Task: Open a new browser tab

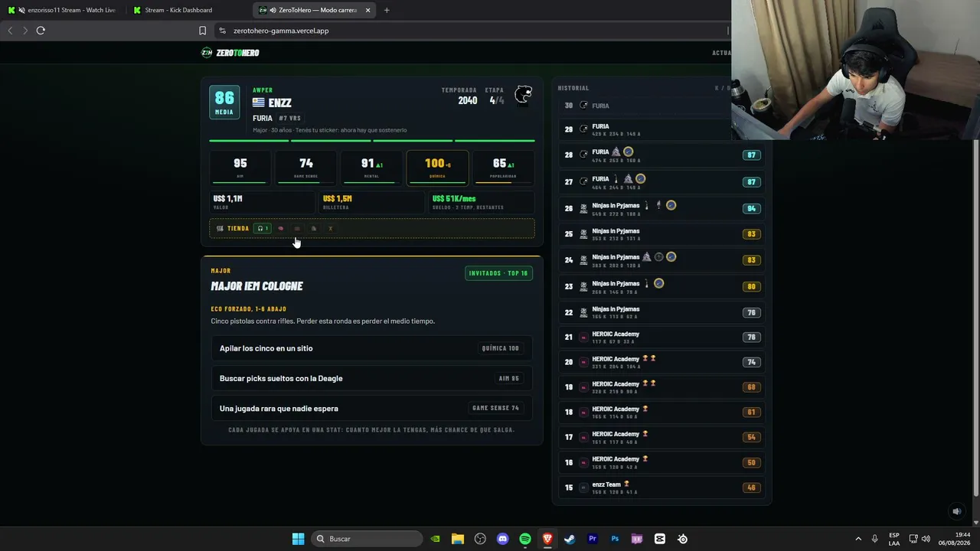Action: click(387, 10)
